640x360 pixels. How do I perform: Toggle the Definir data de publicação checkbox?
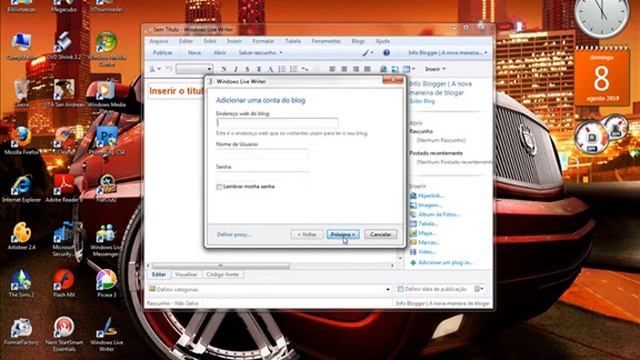[x=400, y=289]
